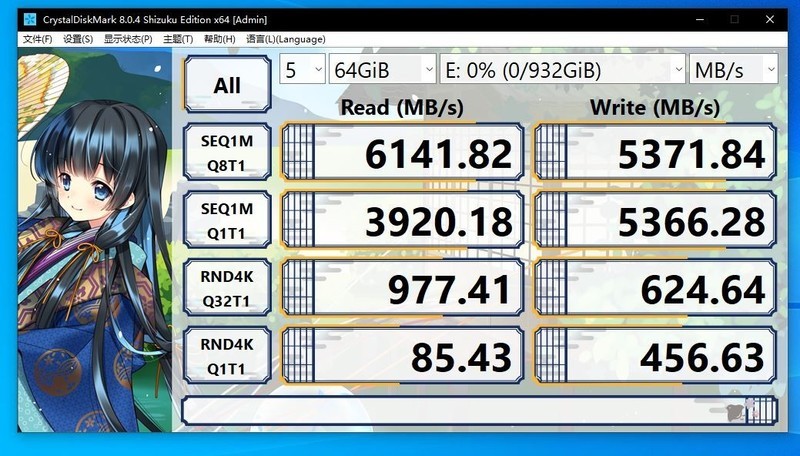Open the 设置(S) menu
The height and width of the screenshot is (456, 800).
[x=78, y=39]
